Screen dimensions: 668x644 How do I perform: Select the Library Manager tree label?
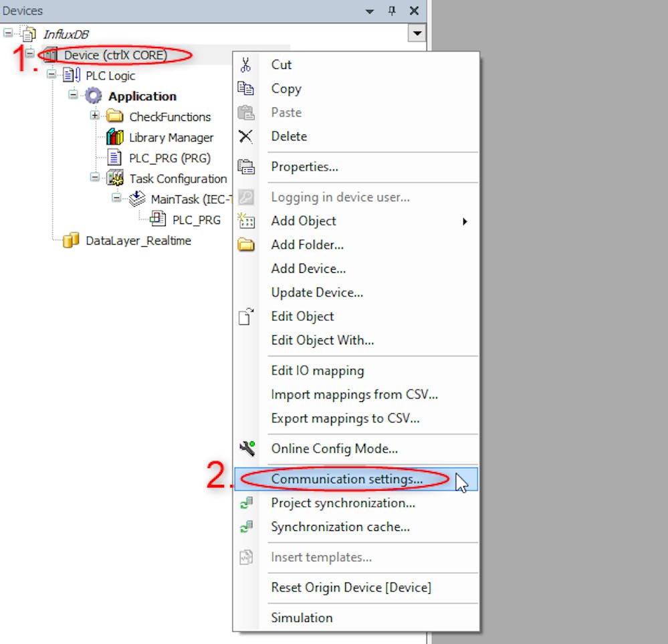tap(171, 138)
